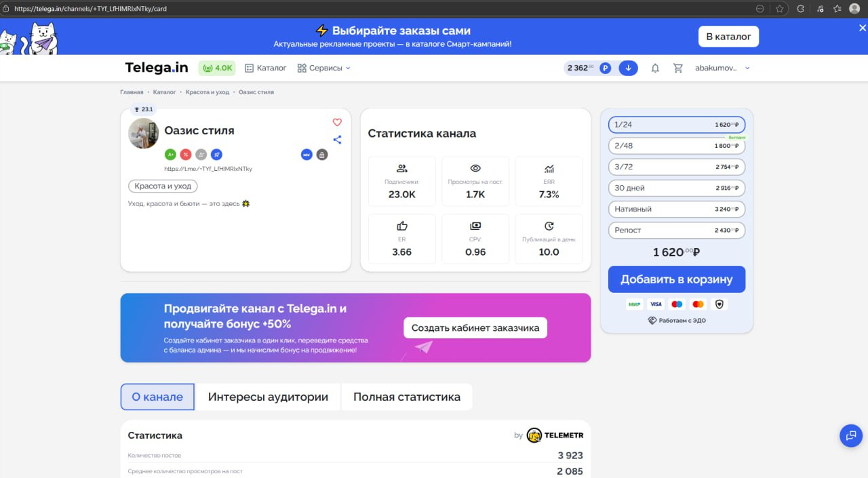Select the Репост placement format
Screen dimensions: 868x478
[x=677, y=230]
